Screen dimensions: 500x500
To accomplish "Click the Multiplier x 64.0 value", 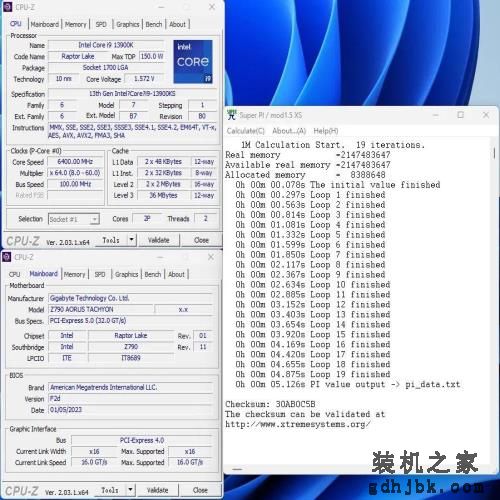I will 75,173.
